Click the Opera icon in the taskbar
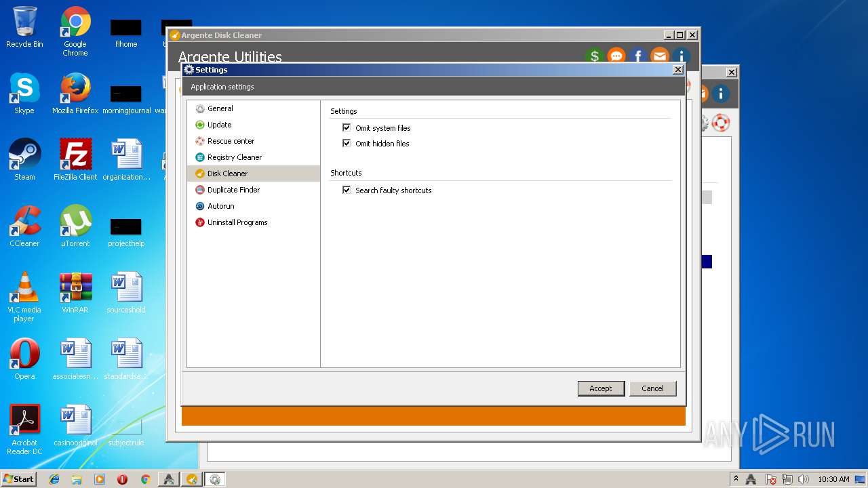868x488 pixels. pyautogui.click(x=122, y=479)
